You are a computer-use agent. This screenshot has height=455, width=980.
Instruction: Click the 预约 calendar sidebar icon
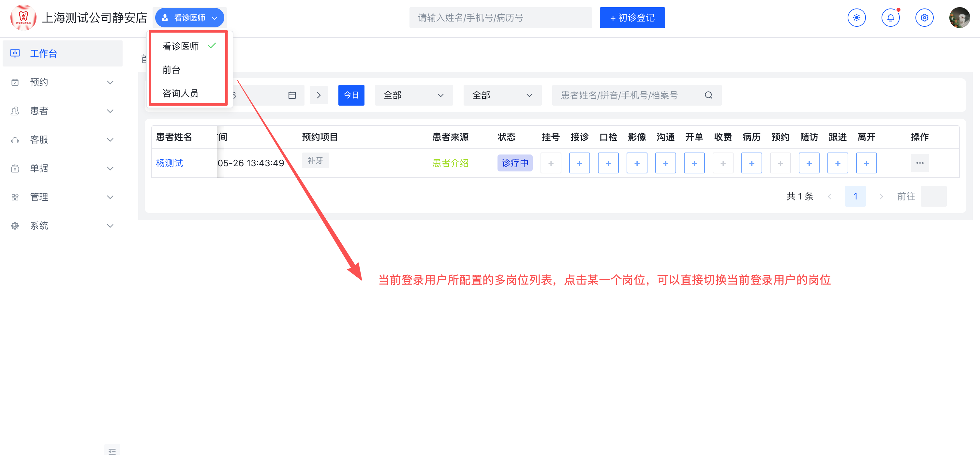point(15,82)
